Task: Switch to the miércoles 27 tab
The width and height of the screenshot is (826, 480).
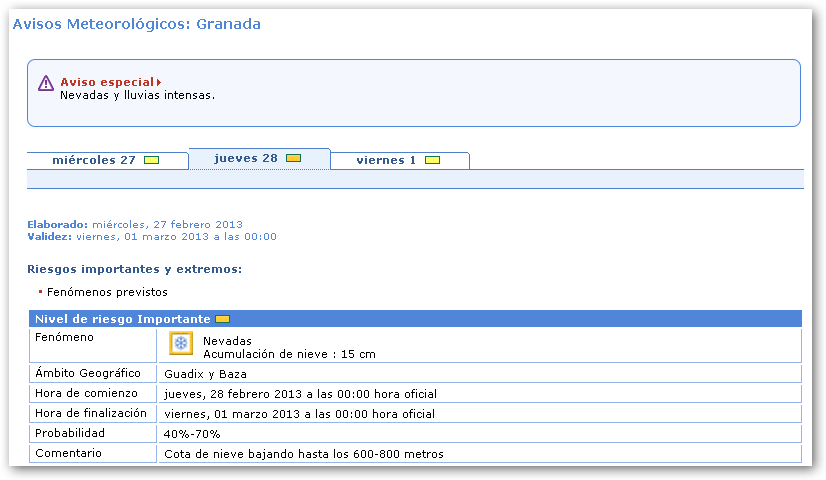Action: point(94,160)
